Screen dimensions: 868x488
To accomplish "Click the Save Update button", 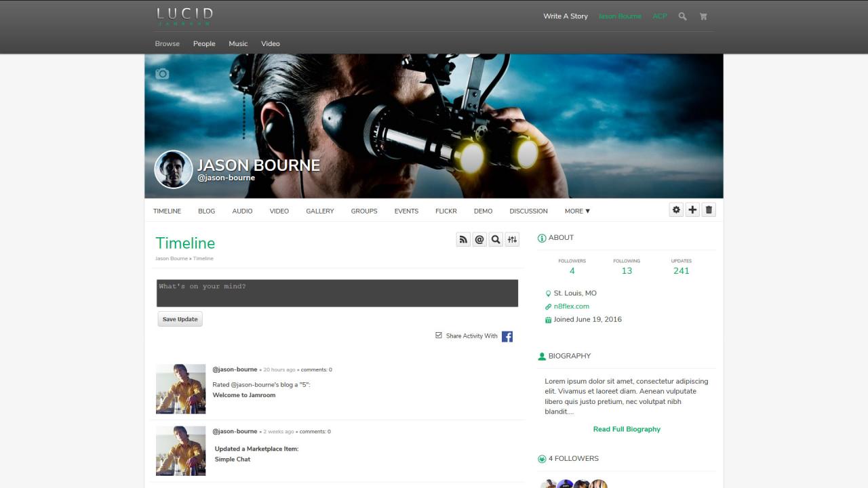I will 180,319.
